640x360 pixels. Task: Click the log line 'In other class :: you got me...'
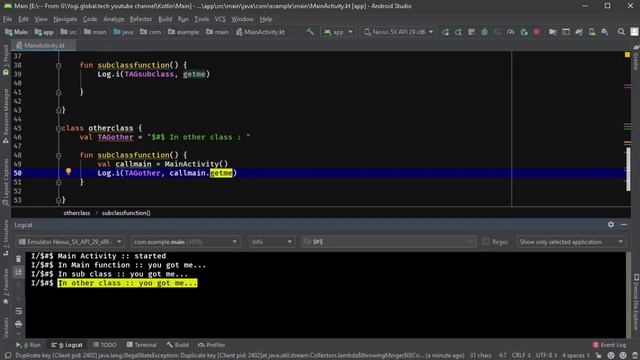click(x=127, y=283)
